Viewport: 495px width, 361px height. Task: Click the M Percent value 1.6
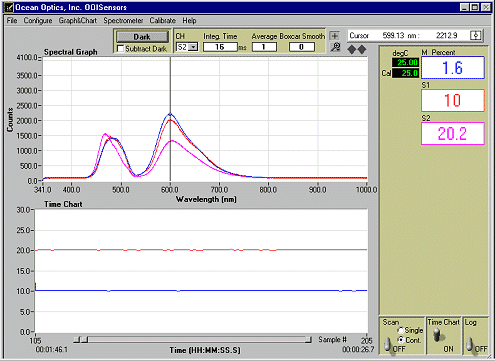pos(453,68)
